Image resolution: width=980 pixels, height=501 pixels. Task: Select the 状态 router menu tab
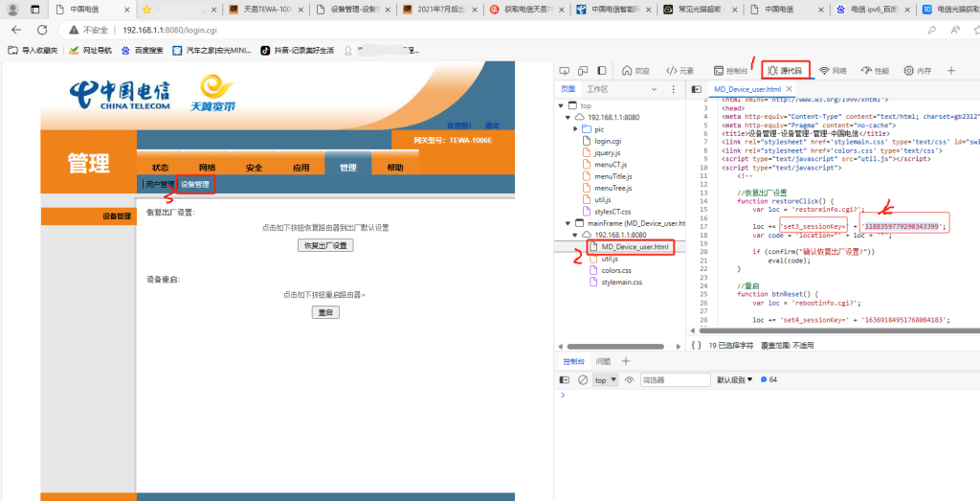pos(160,168)
